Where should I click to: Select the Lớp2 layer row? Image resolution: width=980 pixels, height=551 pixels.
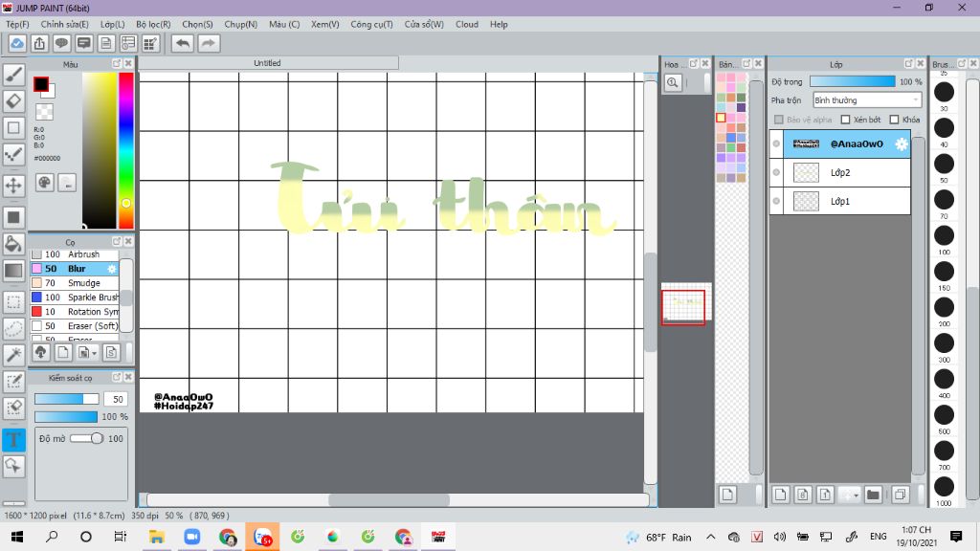point(840,172)
